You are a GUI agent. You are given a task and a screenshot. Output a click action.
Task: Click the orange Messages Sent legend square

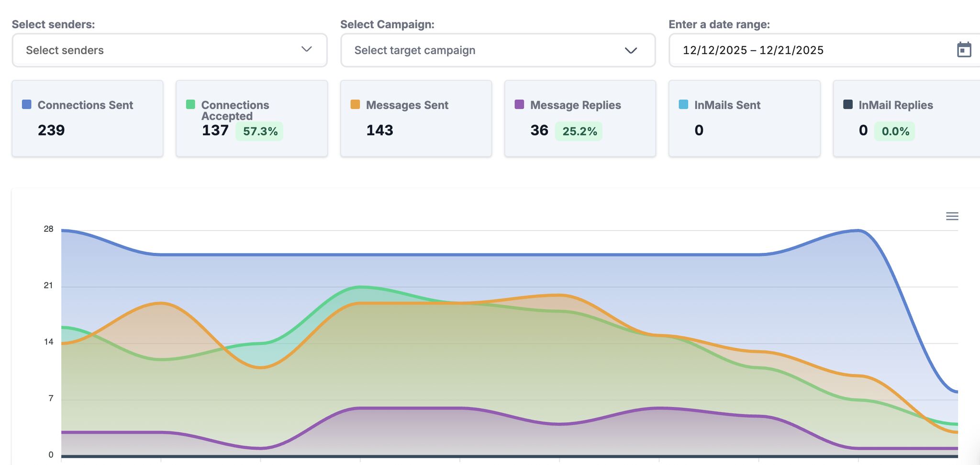pyautogui.click(x=355, y=104)
